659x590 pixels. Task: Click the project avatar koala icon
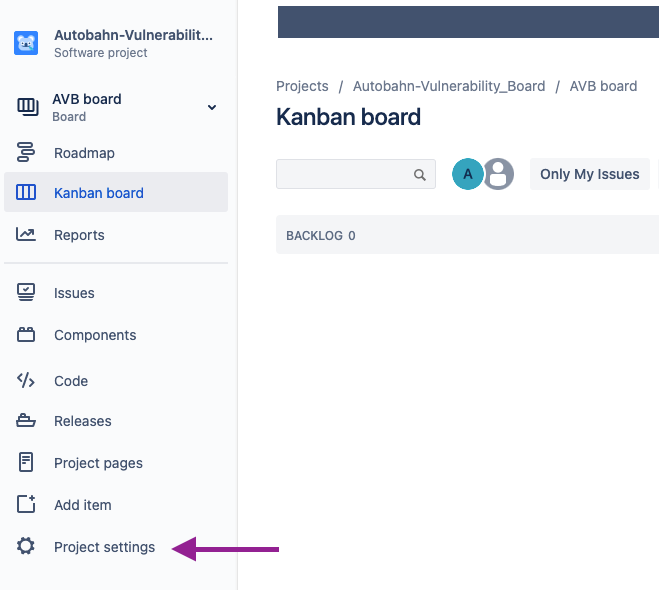click(x=26, y=43)
